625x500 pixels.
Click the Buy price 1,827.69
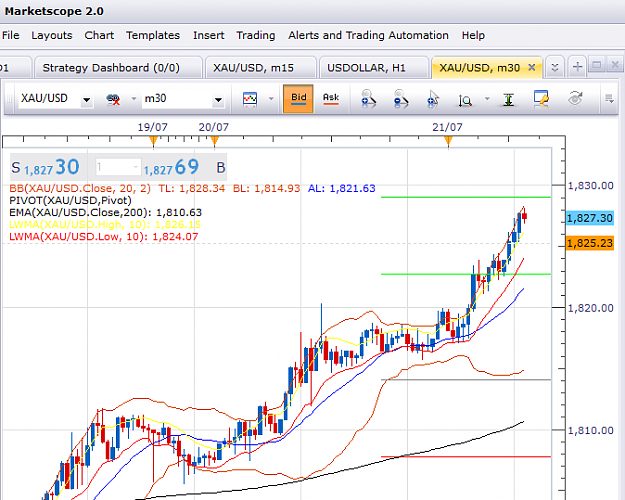point(171,167)
